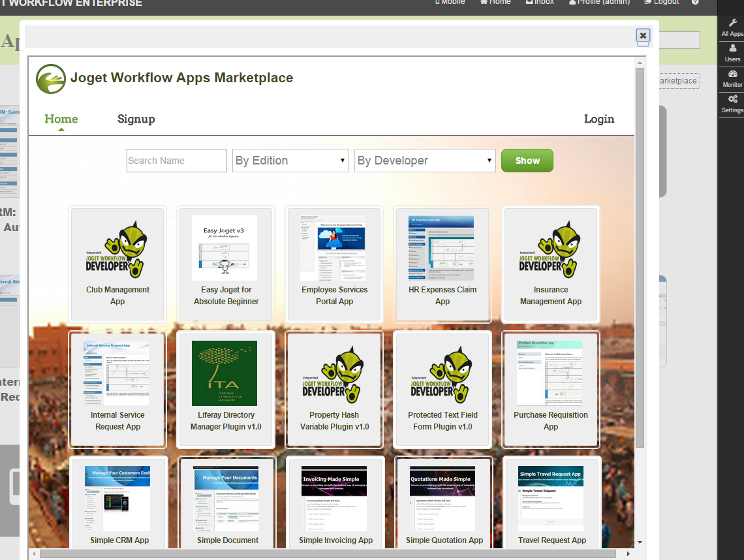Open the Employee Services Portal App thumbnail
The image size is (744, 560).
click(x=333, y=249)
